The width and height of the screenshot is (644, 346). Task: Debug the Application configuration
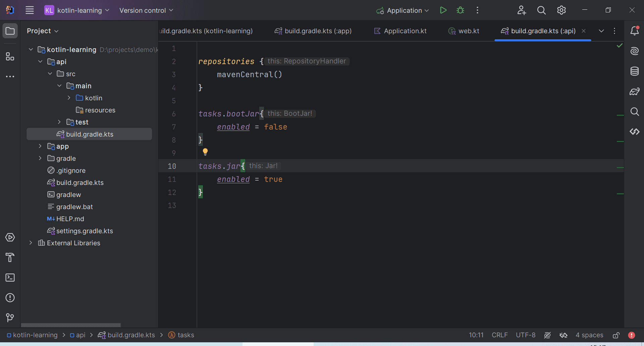pyautogui.click(x=461, y=10)
